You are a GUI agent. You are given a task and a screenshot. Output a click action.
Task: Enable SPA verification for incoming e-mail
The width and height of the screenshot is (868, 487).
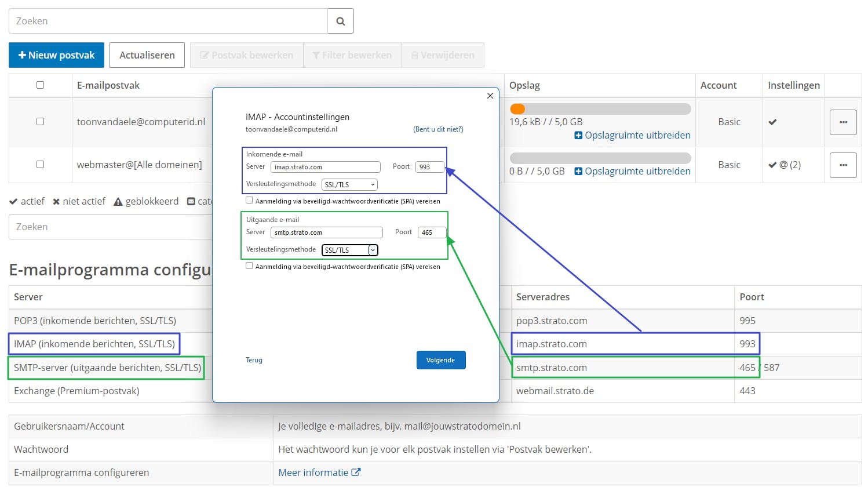[x=249, y=199]
